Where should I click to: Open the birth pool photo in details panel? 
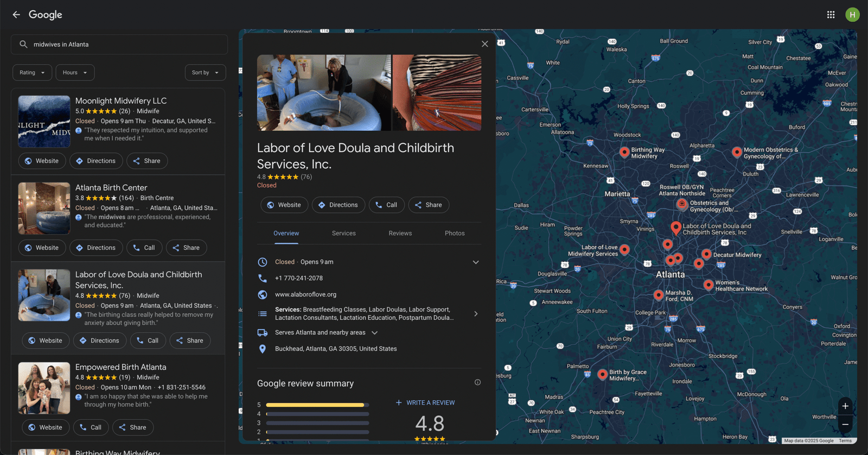[324, 93]
